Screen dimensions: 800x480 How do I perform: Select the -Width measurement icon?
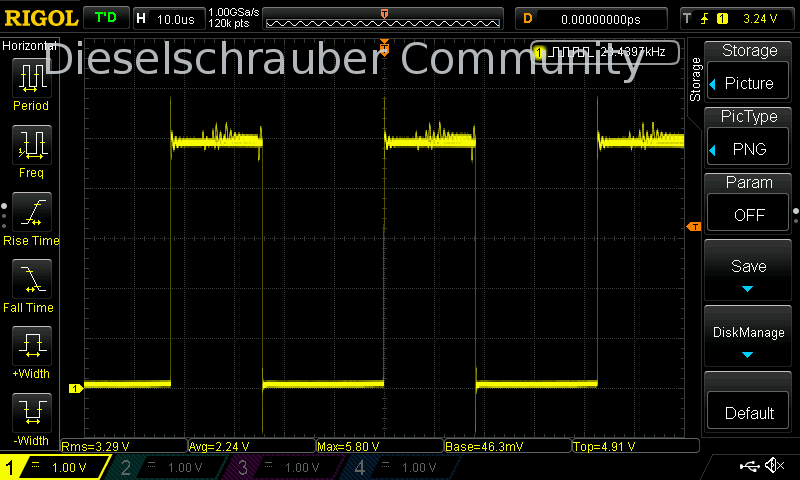coord(32,412)
